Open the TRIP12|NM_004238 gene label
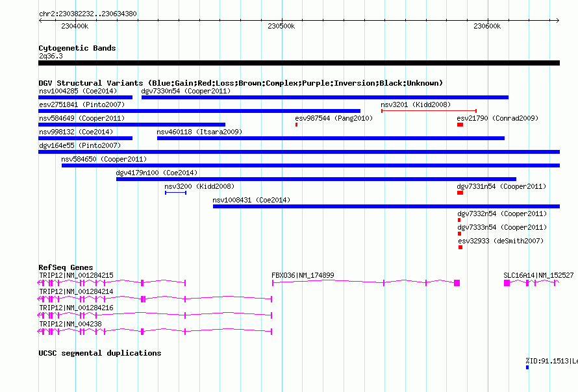The image size is (578, 392). [70, 324]
